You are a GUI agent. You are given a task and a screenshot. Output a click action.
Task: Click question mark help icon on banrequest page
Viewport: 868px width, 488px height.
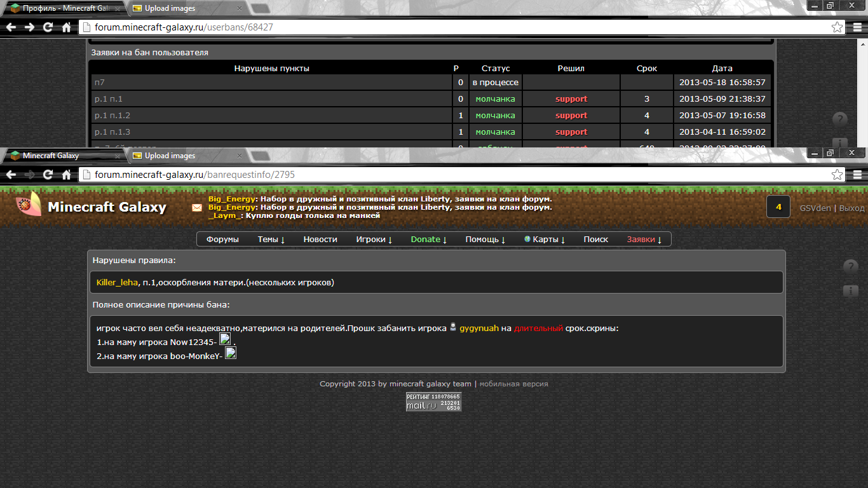click(x=850, y=267)
